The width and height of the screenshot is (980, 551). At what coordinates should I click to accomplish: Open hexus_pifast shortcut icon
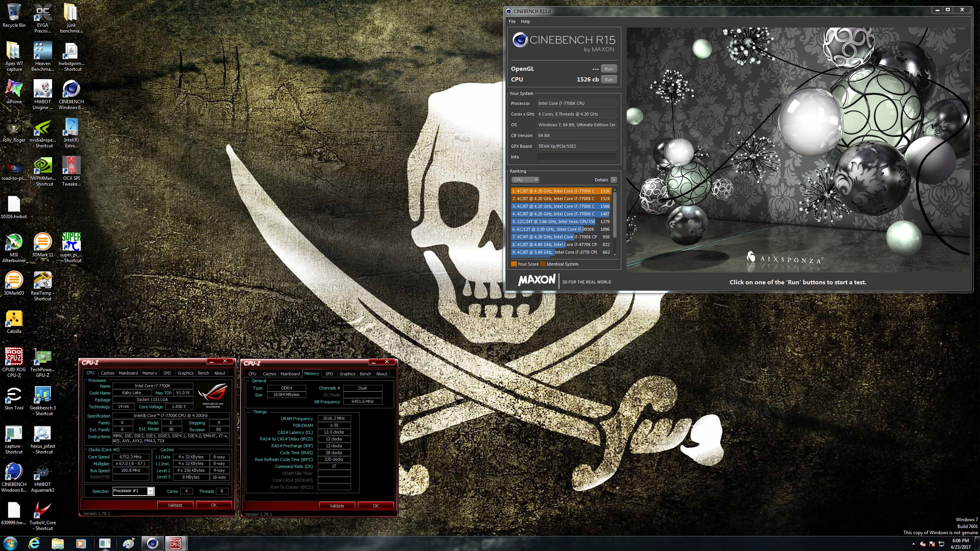[x=42, y=439]
